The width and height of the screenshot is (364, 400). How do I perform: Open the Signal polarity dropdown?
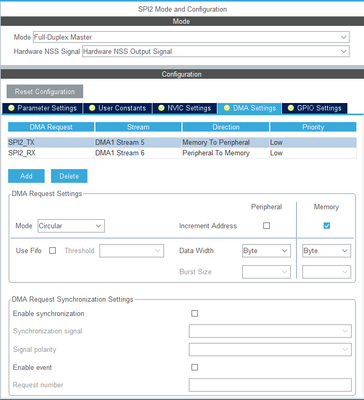pos(270,349)
